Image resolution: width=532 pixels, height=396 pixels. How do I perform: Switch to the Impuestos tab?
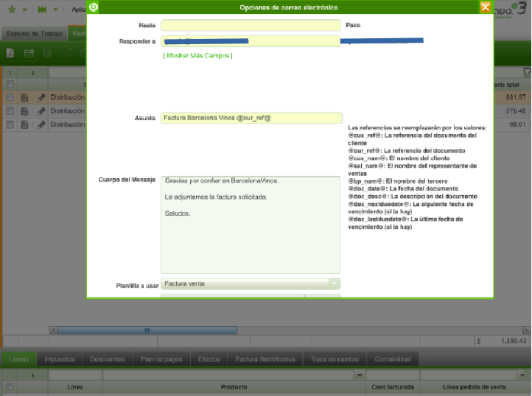point(60,359)
